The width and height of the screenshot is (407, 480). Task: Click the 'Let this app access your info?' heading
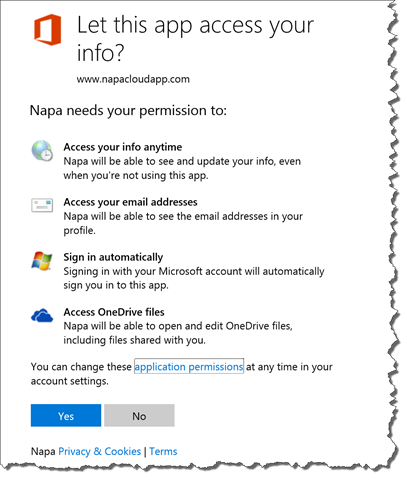[x=195, y=39]
